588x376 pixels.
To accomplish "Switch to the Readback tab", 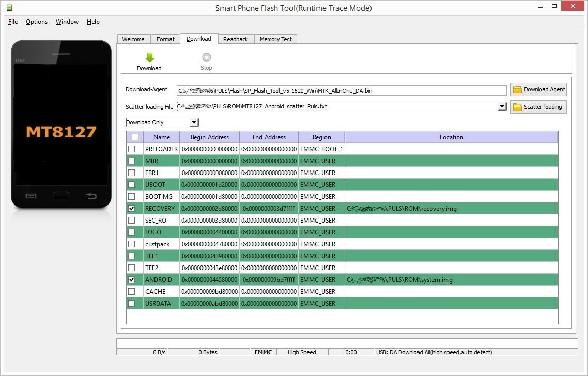I will [236, 39].
